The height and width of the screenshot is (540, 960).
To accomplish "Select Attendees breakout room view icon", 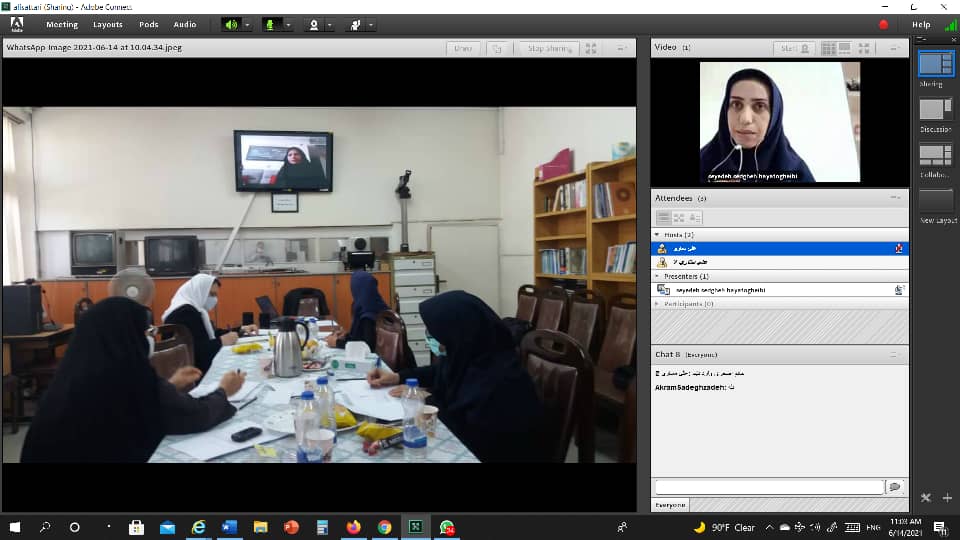I will click(679, 217).
